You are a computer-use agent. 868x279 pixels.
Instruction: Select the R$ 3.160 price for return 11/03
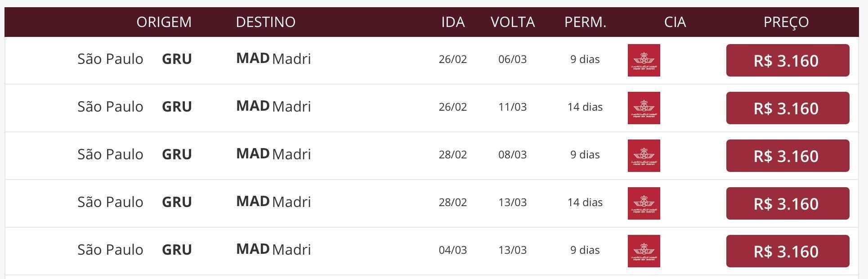[x=787, y=108]
